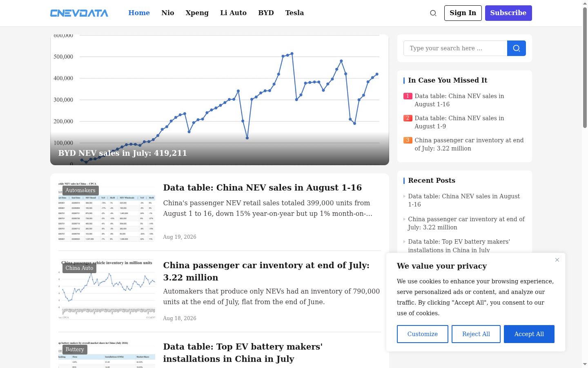Open the BYD NEV sales chart image
The width and height of the screenshot is (588, 368).
click(220, 100)
